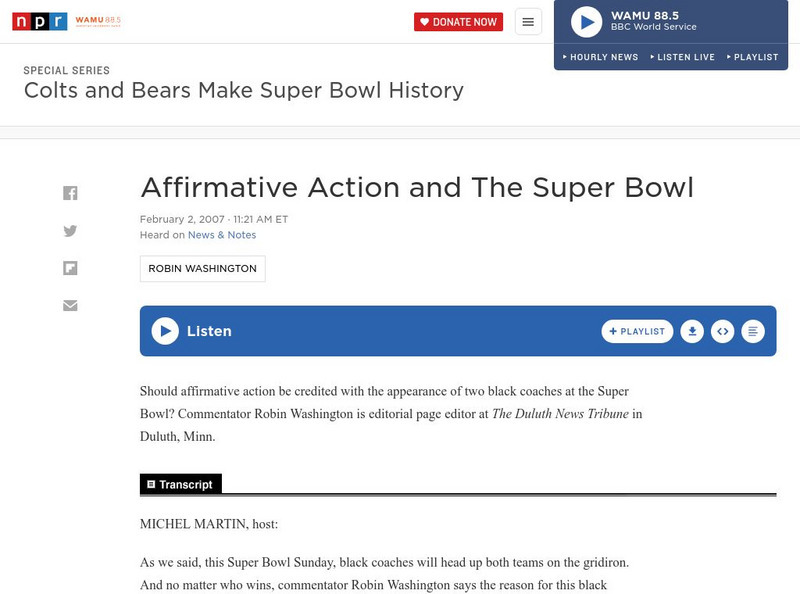Click the Donate Now button

[x=458, y=22]
